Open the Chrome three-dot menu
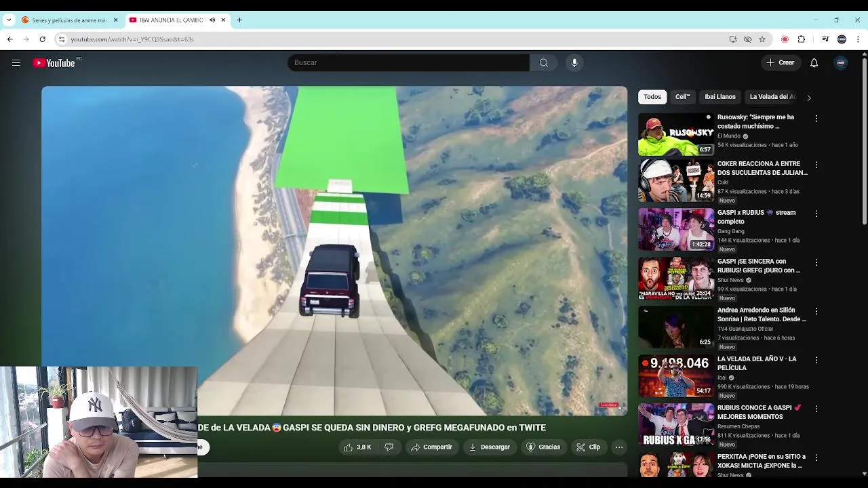The height and width of the screenshot is (488, 868). click(858, 39)
